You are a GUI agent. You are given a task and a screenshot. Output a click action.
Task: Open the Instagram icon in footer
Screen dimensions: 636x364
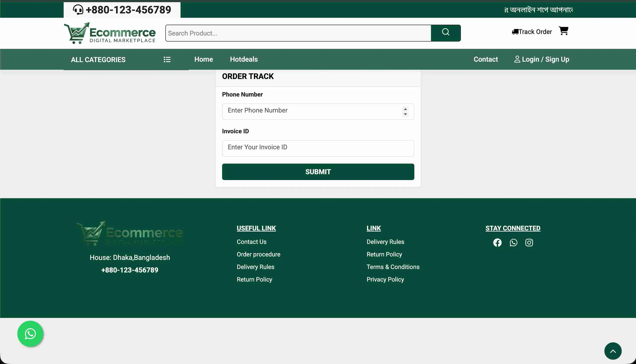(x=529, y=243)
